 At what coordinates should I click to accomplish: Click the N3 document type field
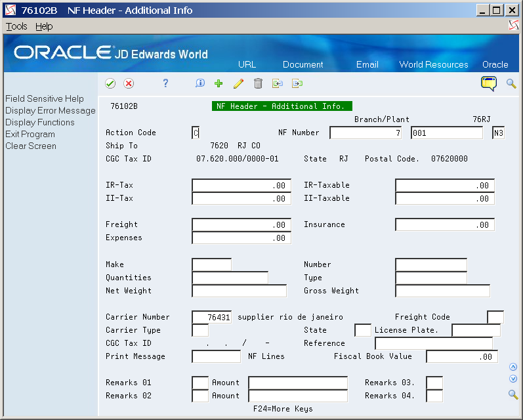[498, 133]
